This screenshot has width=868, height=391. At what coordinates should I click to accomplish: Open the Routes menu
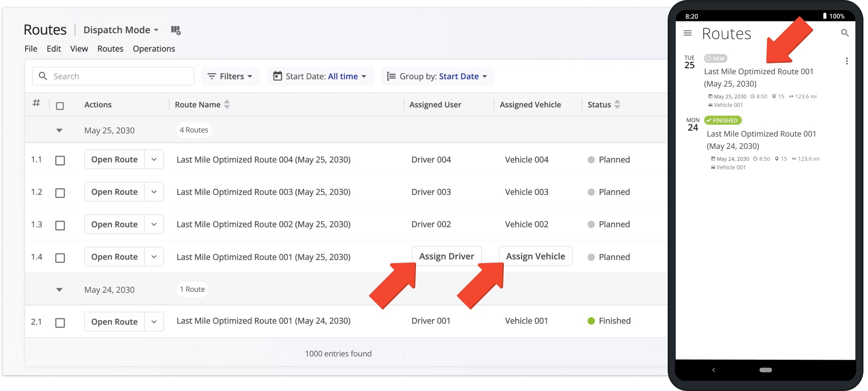click(110, 49)
